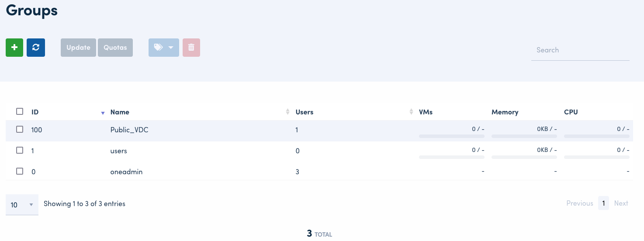This screenshot has width=644, height=241.
Task: Tick the oneadmin group checkbox
Action: [x=20, y=171]
